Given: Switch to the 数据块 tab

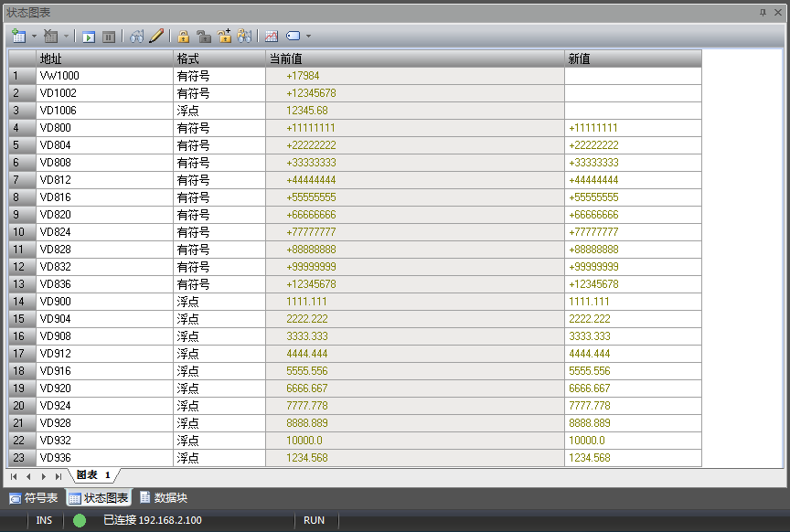Looking at the screenshot, I should [164, 498].
